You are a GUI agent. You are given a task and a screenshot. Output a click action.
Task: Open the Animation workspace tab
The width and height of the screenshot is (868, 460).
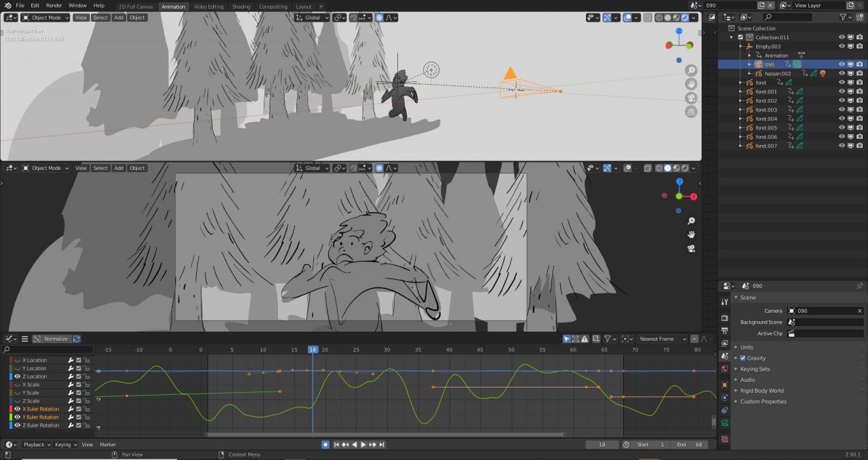pos(174,6)
